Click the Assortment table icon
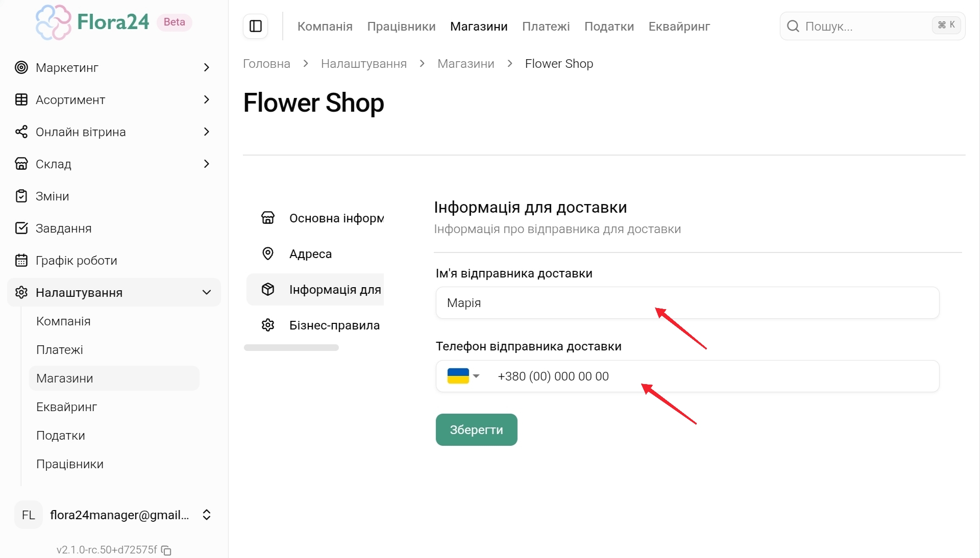980x558 pixels. click(x=21, y=99)
